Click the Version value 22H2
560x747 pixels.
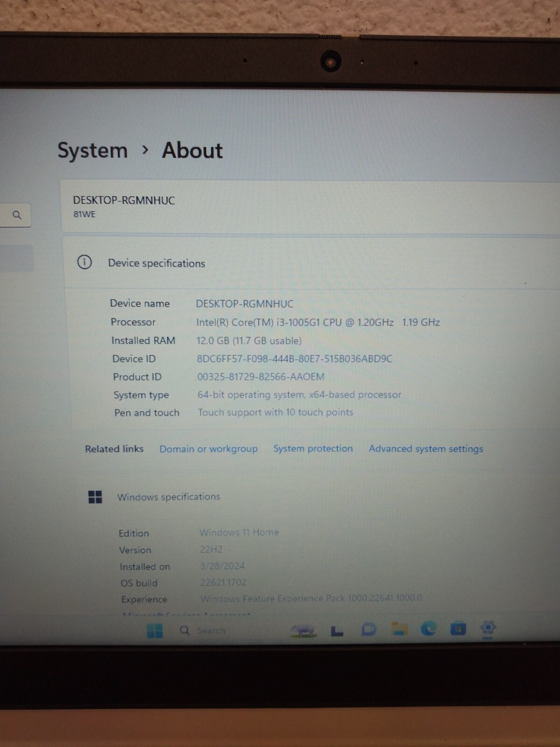211,549
